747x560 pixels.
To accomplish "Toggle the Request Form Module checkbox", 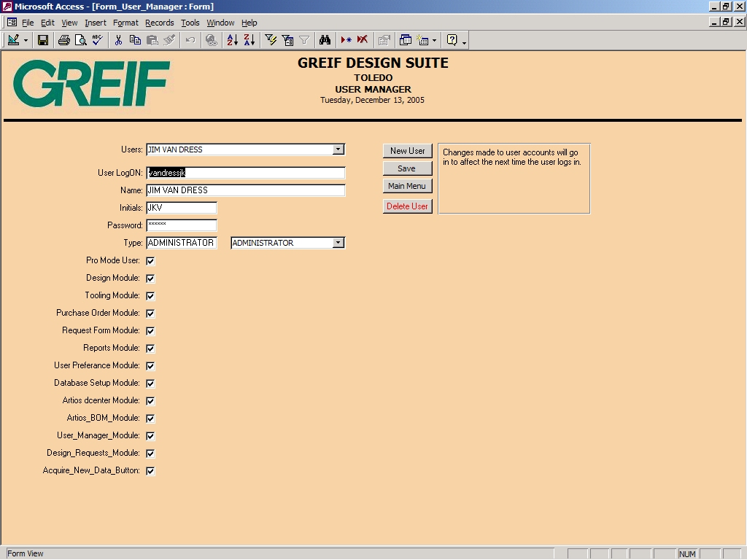I will (150, 331).
